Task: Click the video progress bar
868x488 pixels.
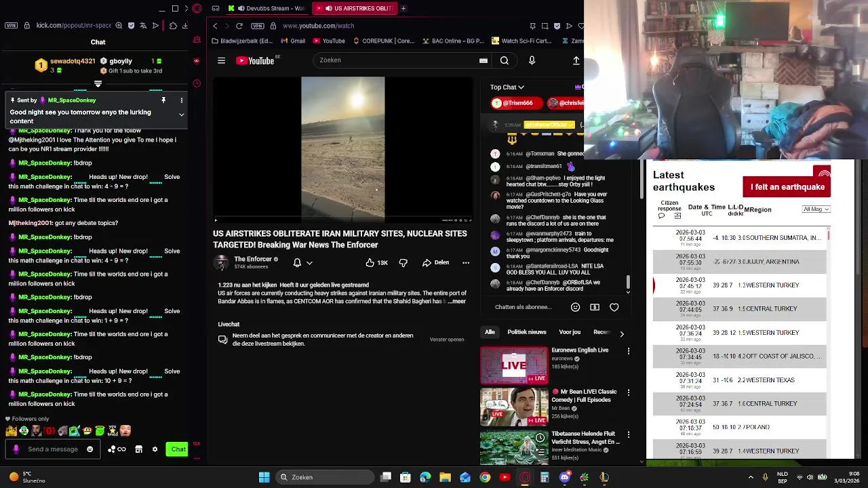Action: click(x=342, y=217)
